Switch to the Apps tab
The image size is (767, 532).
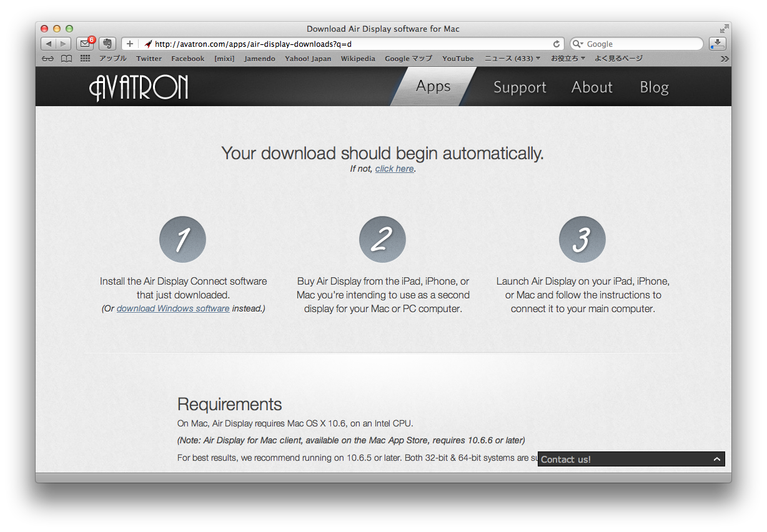click(433, 86)
